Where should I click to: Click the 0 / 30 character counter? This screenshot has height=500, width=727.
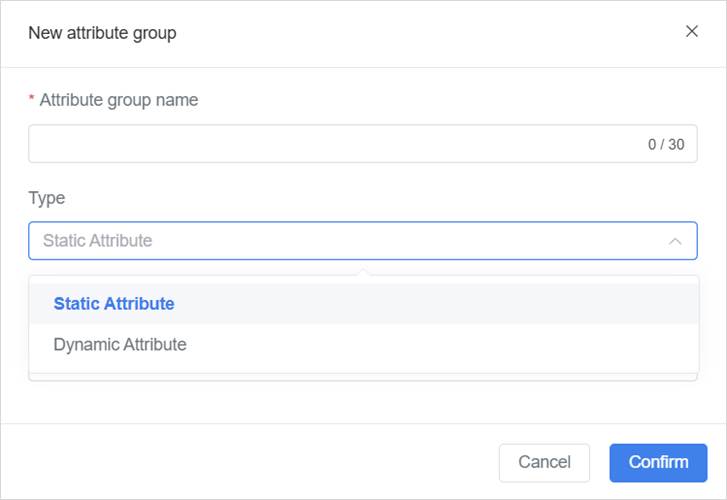[666, 144]
